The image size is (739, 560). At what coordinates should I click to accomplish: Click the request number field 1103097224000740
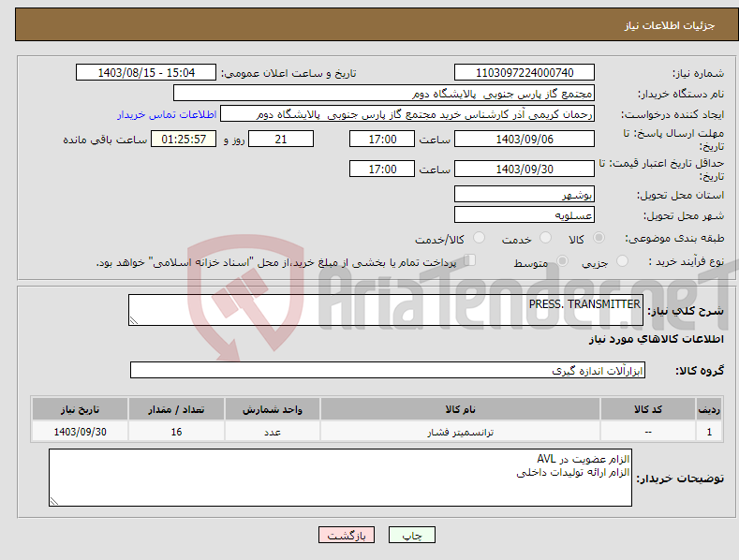coord(525,73)
